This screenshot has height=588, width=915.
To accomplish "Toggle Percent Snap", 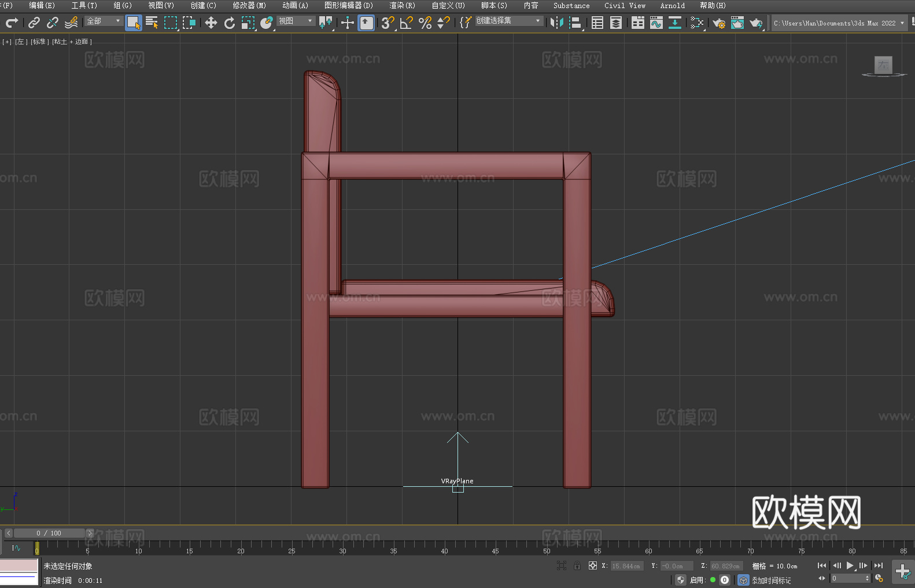I will pos(425,23).
